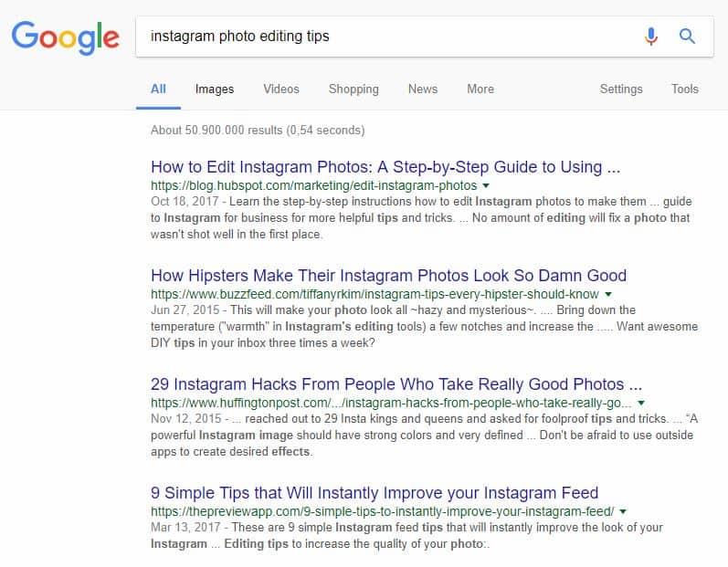Viewport: 728px width, 567px height.
Task: Open the blog.hubspot.com URL link
Action: click(314, 185)
